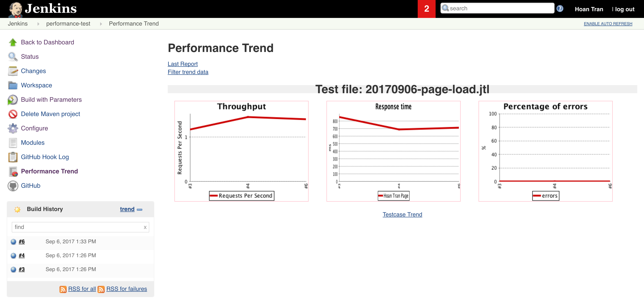
Task: Enable auto refresh link
Action: tap(608, 24)
